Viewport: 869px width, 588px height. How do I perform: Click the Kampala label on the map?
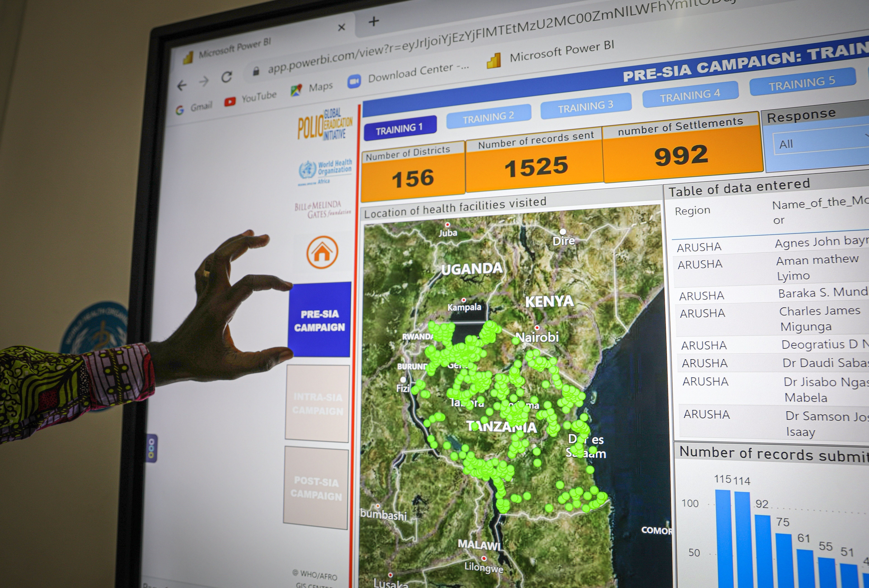(x=464, y=307)
